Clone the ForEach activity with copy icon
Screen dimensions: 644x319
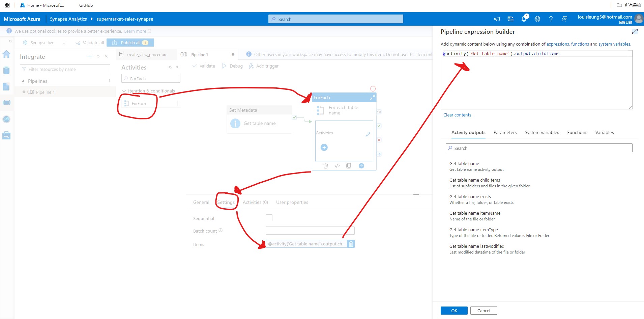[x=349, y=165]
